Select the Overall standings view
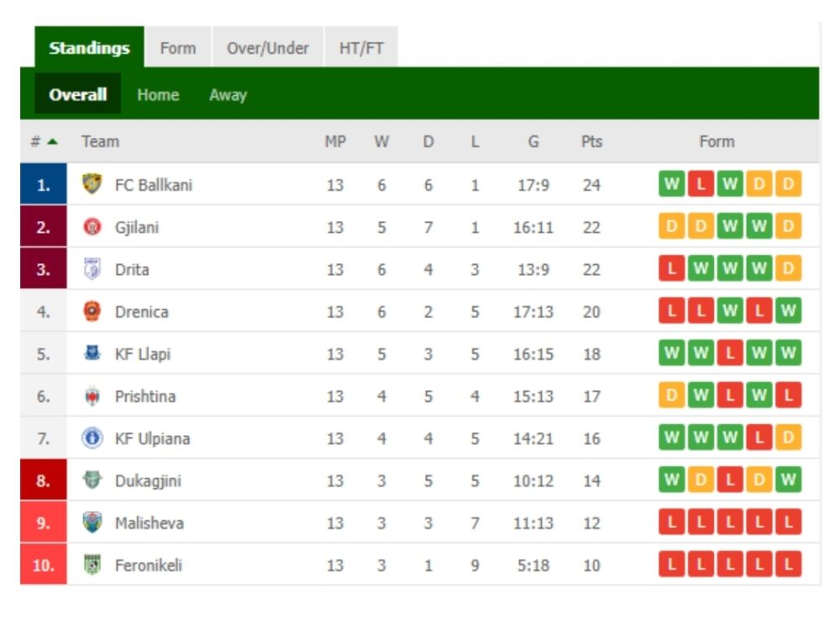 coord(77,94)
